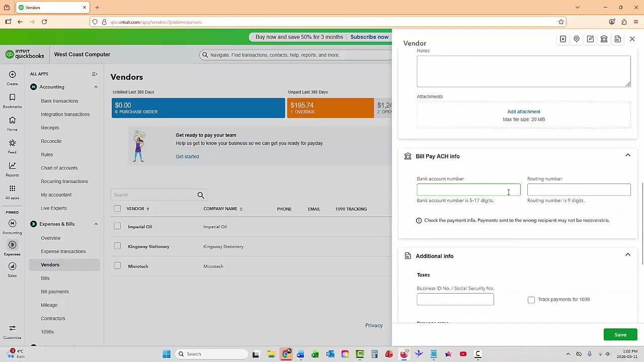Collapse the Additional info section
This screenshot has width=644, height=362.
point(628,255)
